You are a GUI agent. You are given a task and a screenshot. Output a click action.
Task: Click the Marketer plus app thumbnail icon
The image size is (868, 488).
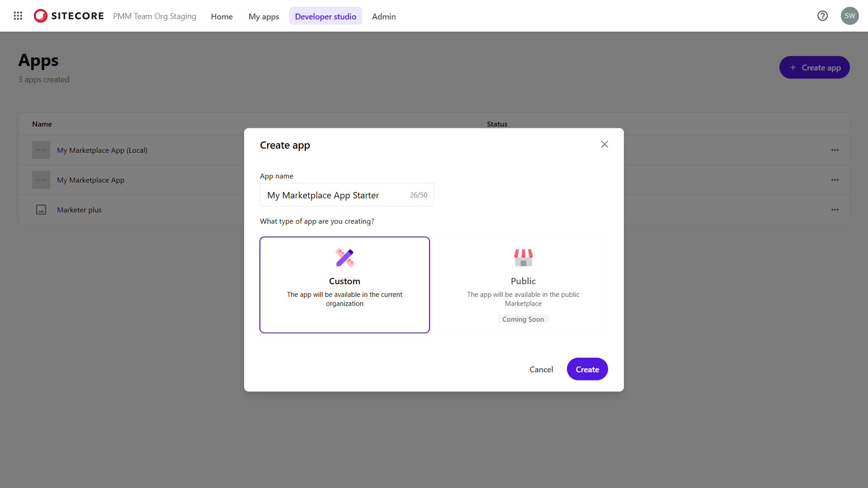click(41, 210)
